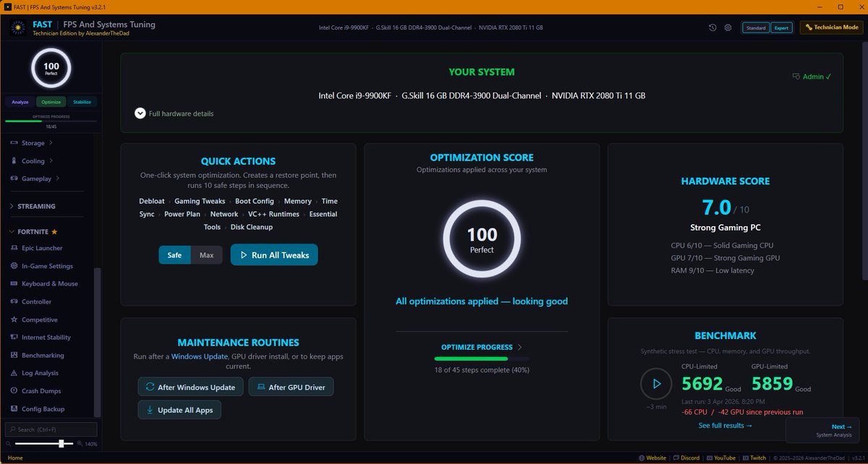
Task: Click the Controller gamepad icon in sidebar
Action: coord(14,301)
